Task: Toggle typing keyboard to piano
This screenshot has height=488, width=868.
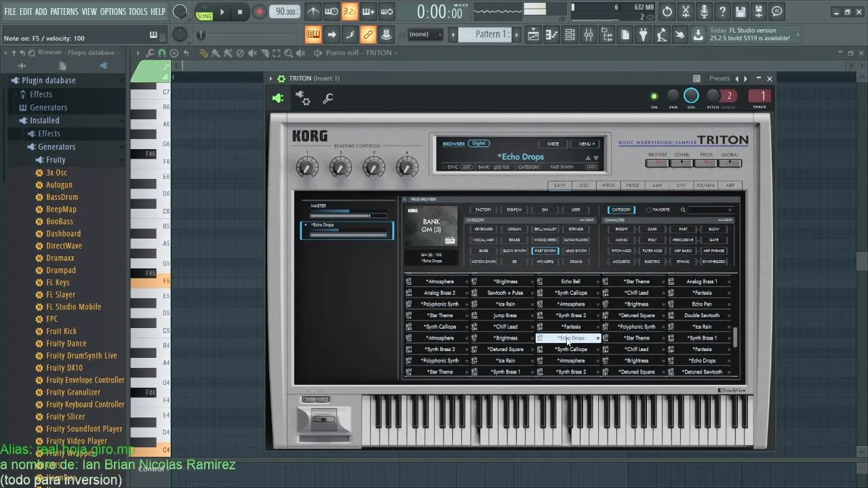Action: [313, 35]
